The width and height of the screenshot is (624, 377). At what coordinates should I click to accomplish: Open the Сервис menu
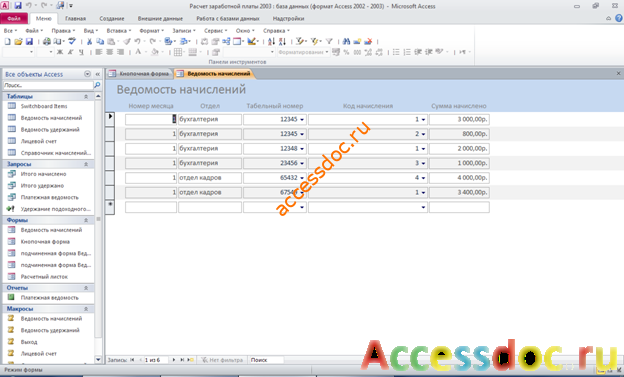(215, 31)
